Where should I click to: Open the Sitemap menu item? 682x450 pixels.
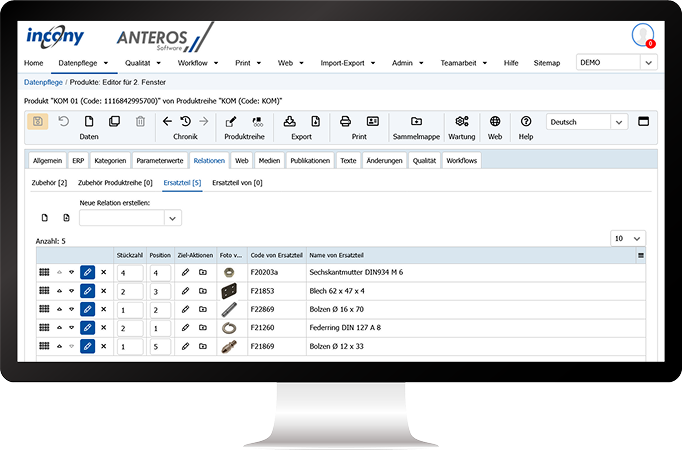547,63
